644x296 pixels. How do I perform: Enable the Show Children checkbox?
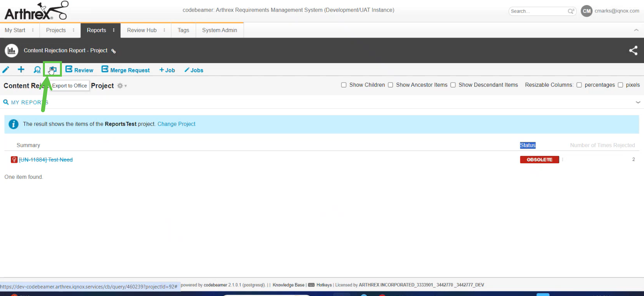click(343, 85)
